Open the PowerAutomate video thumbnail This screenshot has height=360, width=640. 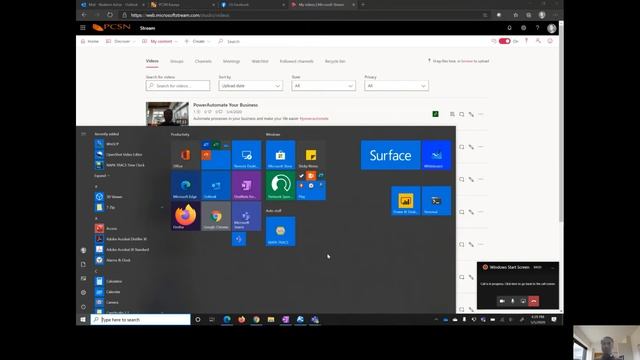tap(167, 114)
